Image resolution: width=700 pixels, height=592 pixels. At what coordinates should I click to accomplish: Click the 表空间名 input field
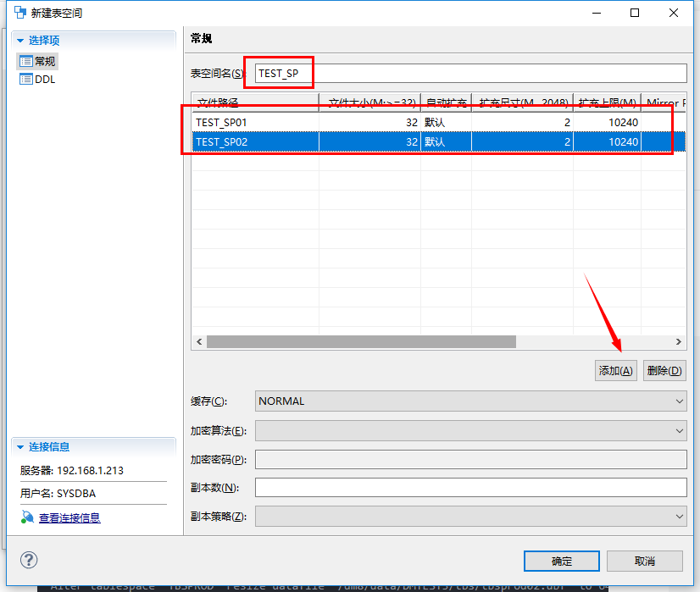[470, 73]
